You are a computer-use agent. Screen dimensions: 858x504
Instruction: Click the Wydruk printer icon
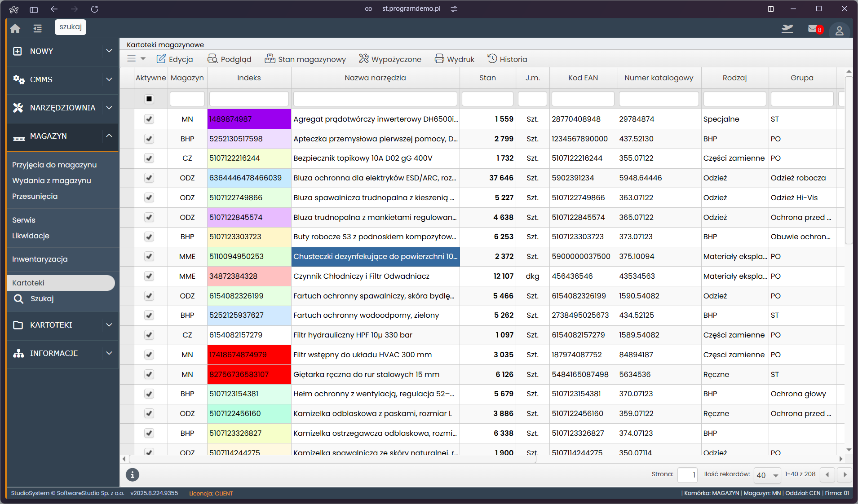[439, 59]
